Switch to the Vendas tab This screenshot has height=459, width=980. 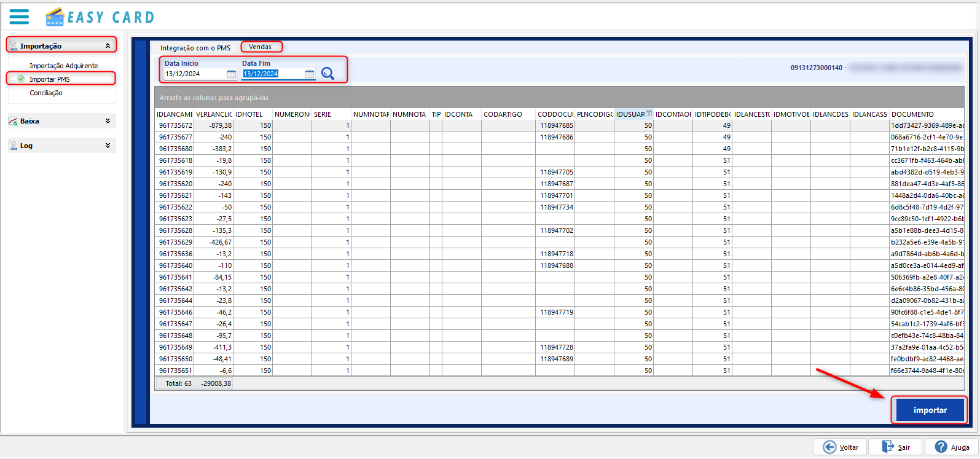tap(261, 47)
